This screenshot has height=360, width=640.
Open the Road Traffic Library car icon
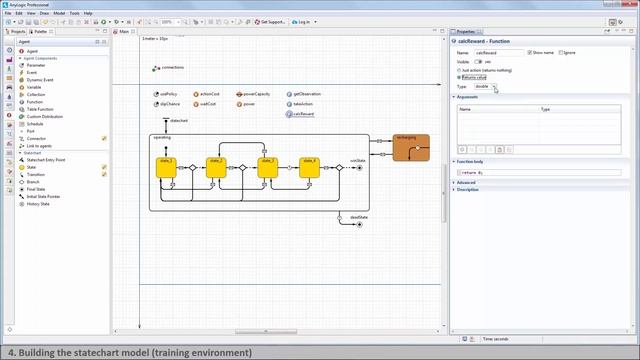(x=9, y=87)
